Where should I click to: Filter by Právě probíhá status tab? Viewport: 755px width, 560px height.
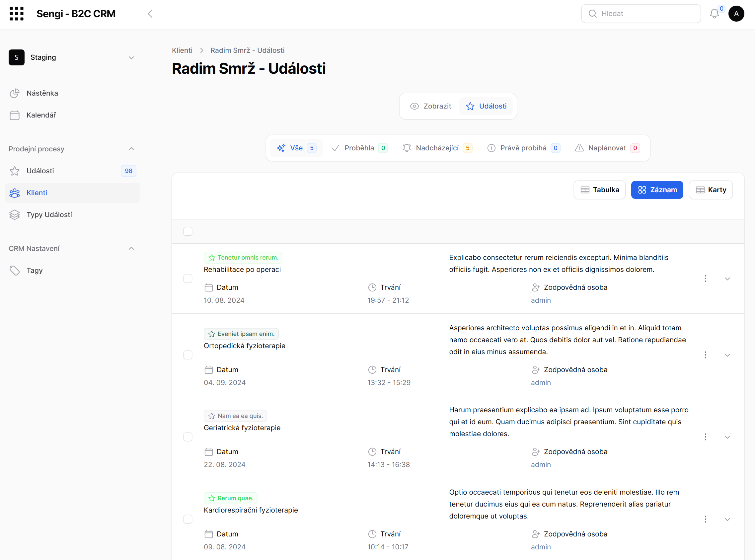pyautogui.click(x=524, y=148)
